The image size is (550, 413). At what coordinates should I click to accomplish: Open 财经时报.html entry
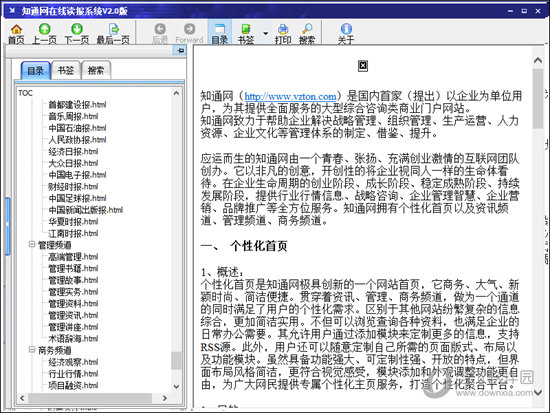tap(73, 186)
